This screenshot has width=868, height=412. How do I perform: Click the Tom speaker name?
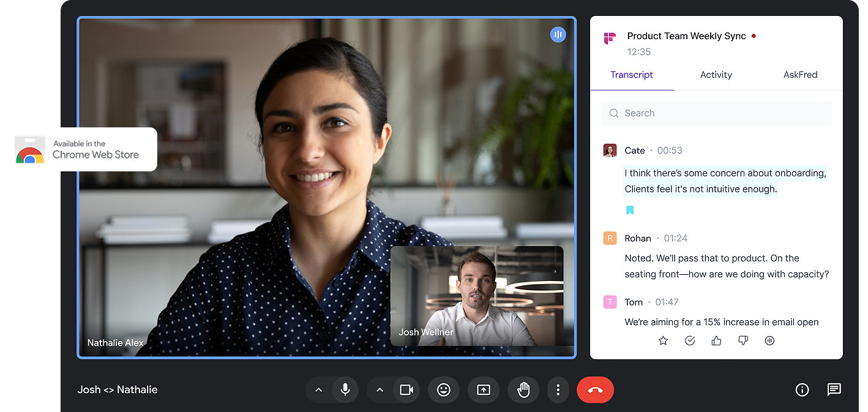click(x=634, y=302)
